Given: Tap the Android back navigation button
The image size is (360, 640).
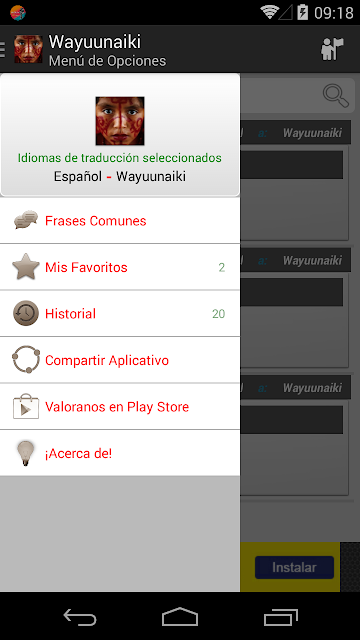Looking at the screenshot, I should point(80,617).
